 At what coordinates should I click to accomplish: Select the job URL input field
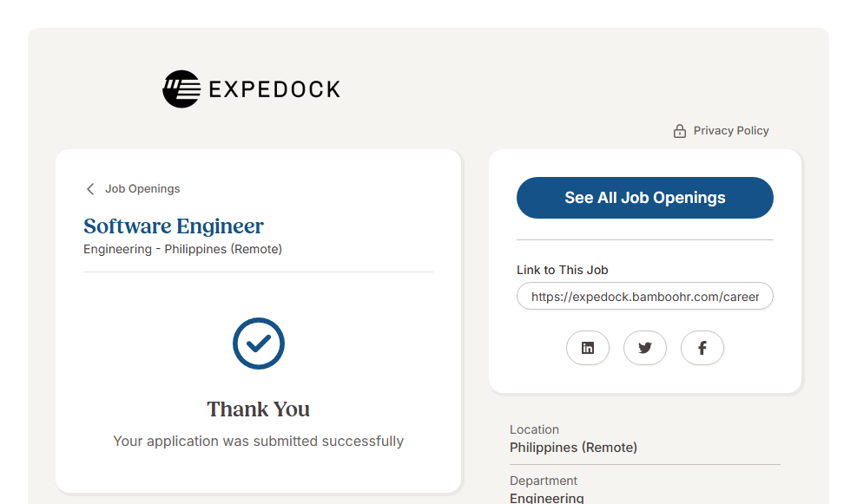(x=644, y=297)
